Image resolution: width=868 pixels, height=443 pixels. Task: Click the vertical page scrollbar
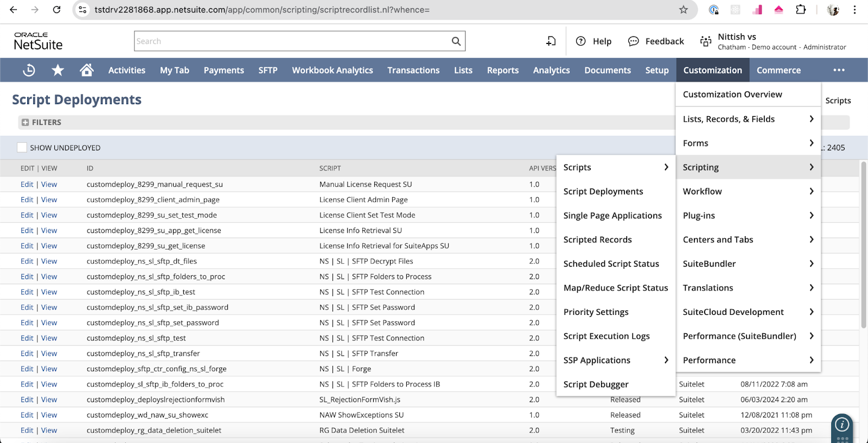pos(864,244)
